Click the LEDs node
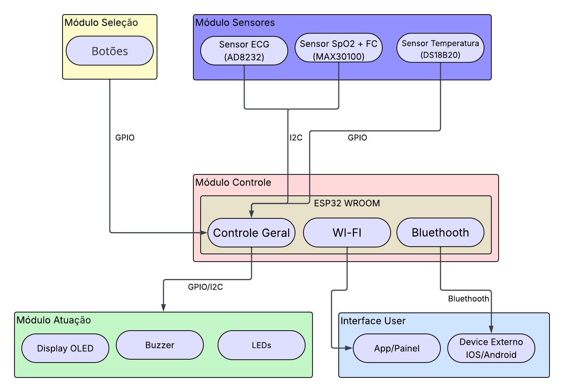This screenshot has height=392, width=564. click(262, 345)
